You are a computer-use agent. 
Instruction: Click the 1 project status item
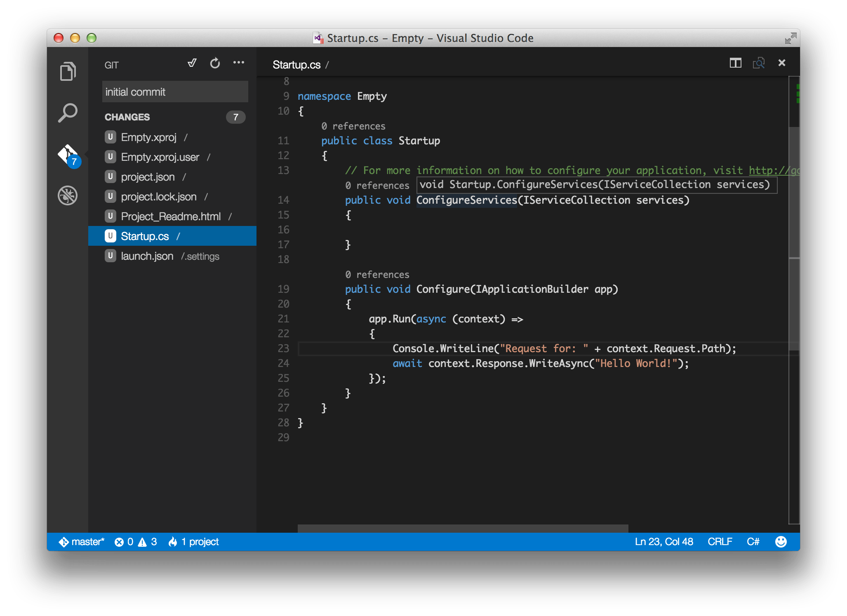[193, 542]
